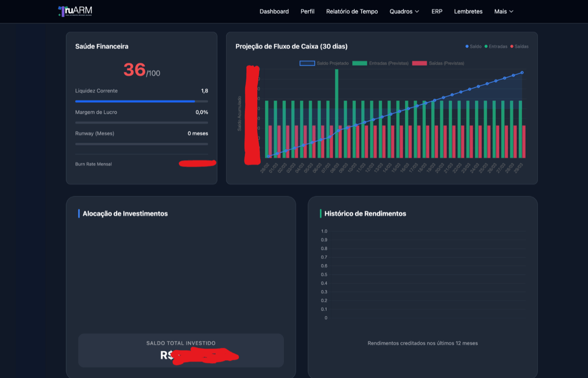Click the green-dot Entradas legend entry
588x378 pixels.
point(496,47)
